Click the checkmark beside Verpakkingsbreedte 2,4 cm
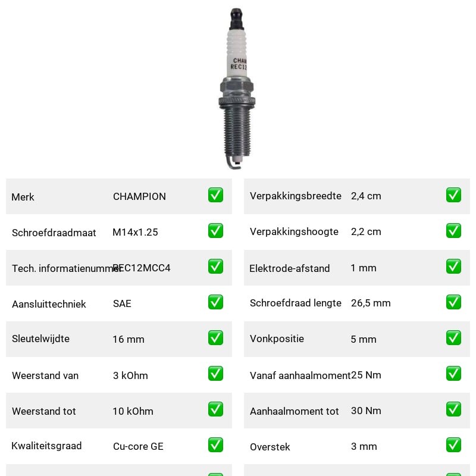476x476 pixels. pos(453,195)
